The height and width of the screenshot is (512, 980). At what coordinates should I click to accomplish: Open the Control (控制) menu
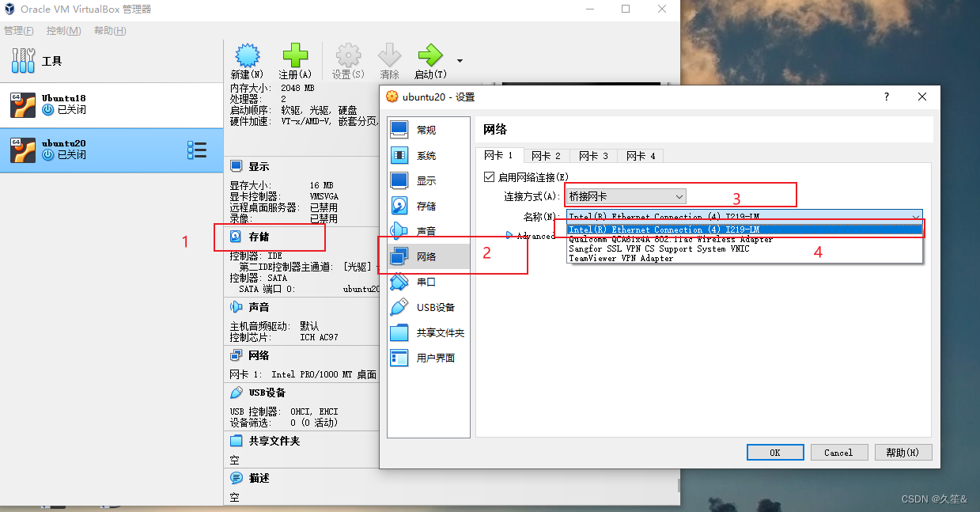(x=64, y=31)
